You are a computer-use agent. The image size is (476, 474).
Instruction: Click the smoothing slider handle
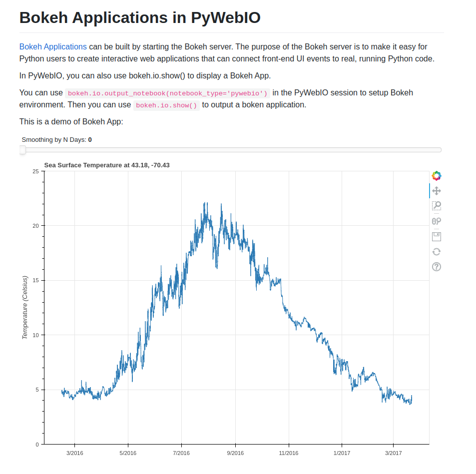coord(22,149)
